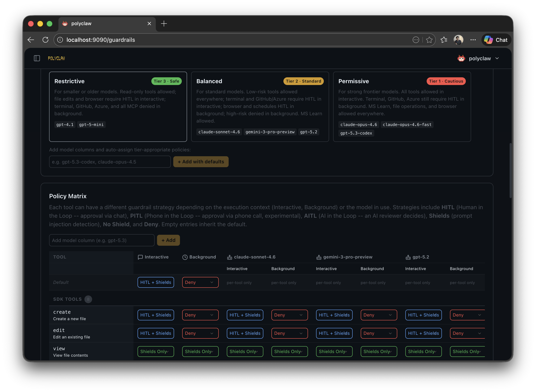Open edit row gpt-5.2 Background Deny dropdown
The image size is (536, 392).
[x=467, y=333]
